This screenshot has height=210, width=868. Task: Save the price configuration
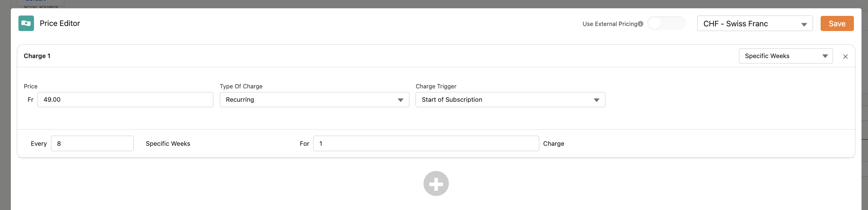837,24
